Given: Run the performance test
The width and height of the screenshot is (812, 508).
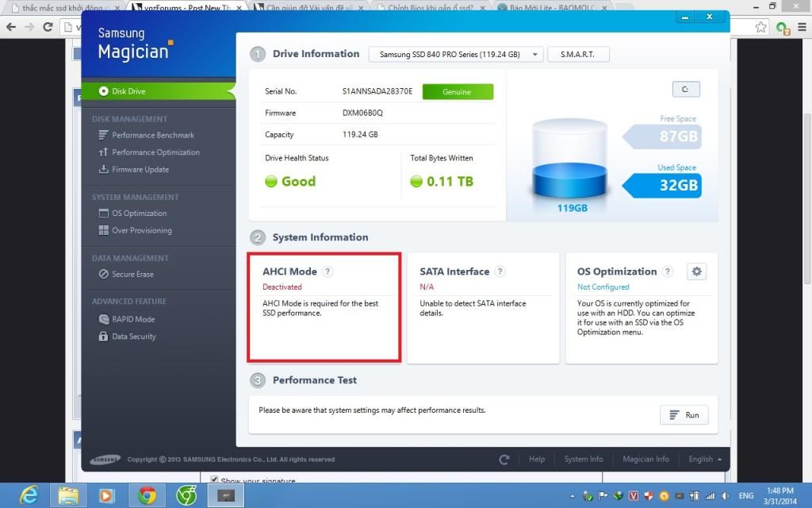Looking at the screenshot, I should pos(684,414).
